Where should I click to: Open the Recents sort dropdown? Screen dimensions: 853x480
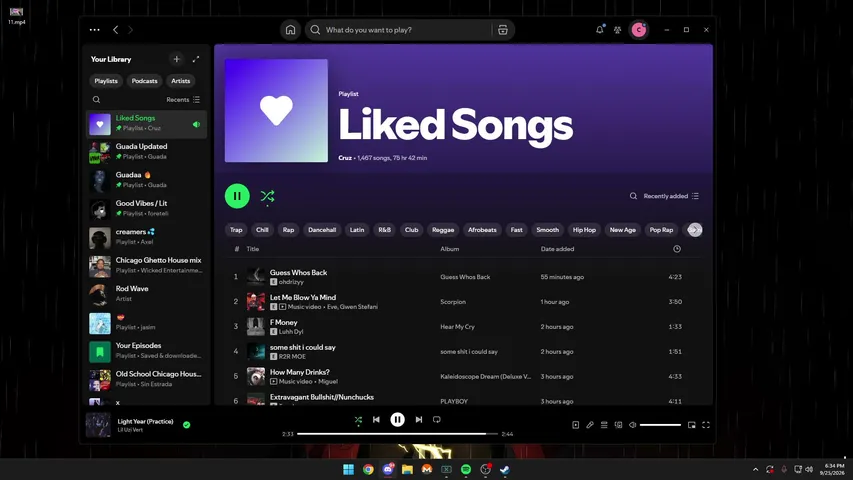pos(183,100)
